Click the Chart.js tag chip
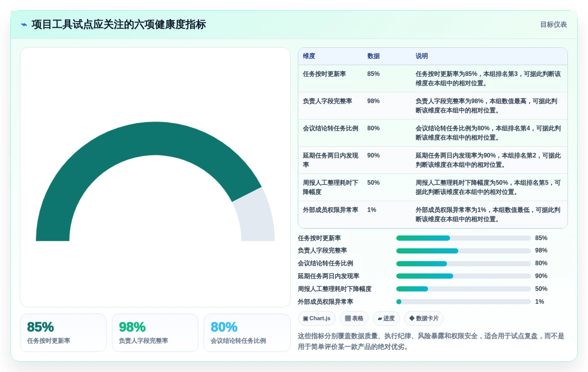 [317, 318]
